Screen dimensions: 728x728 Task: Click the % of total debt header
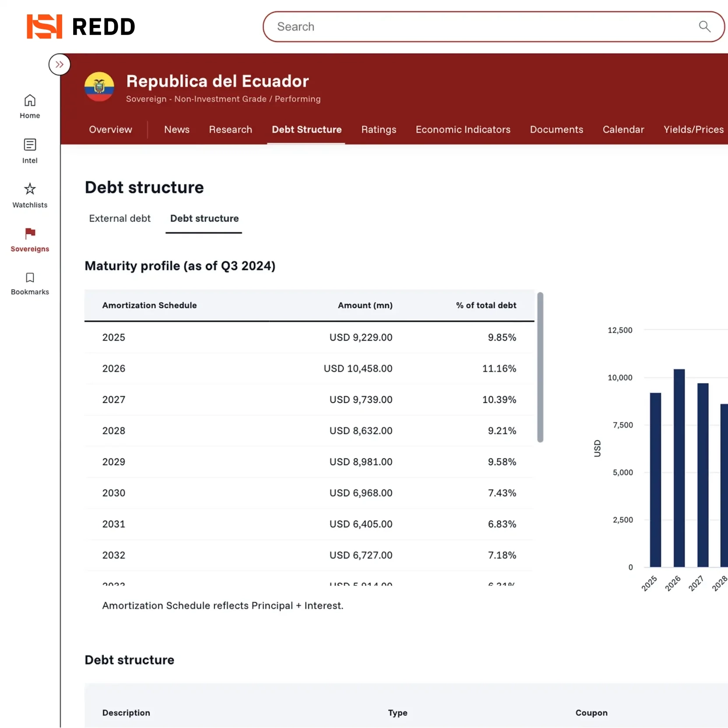486,306
